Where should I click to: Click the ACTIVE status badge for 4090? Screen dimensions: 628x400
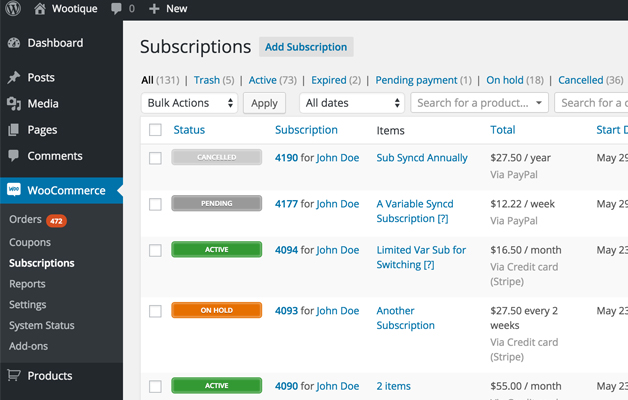(x=217, y=386)
